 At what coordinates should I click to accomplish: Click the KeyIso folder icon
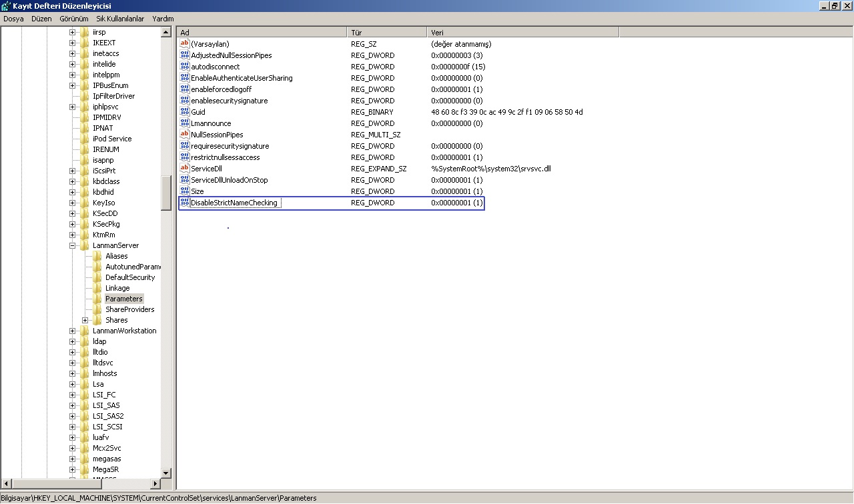85,203
